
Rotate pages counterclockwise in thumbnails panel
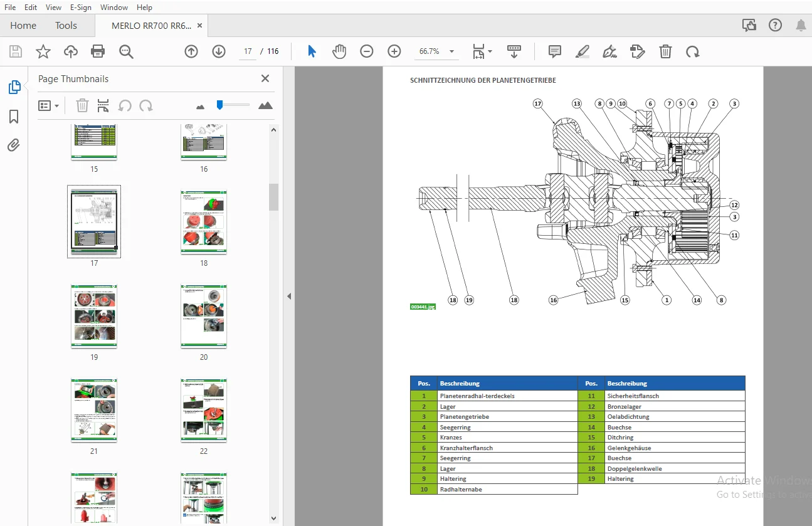(x=125, y=106)
